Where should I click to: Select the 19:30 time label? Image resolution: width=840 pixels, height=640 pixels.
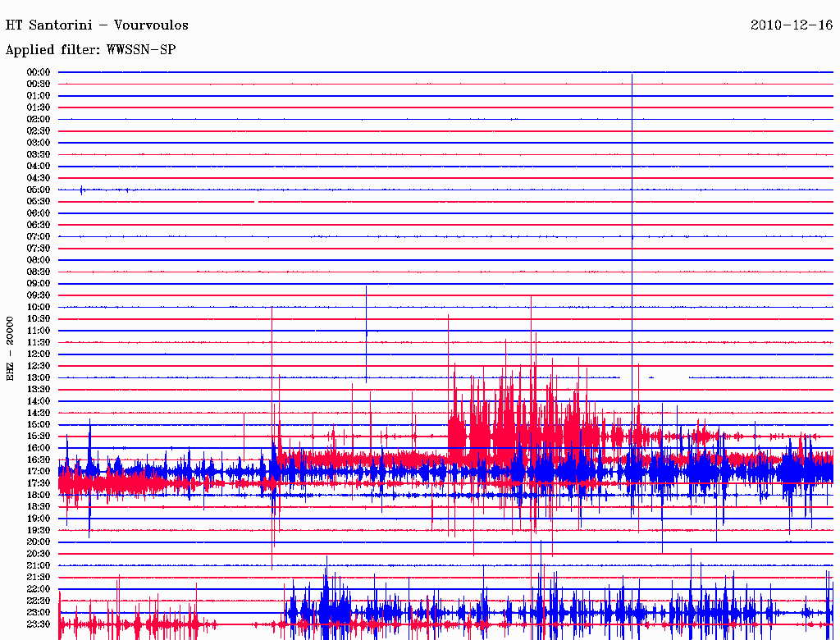pos(39,531)
